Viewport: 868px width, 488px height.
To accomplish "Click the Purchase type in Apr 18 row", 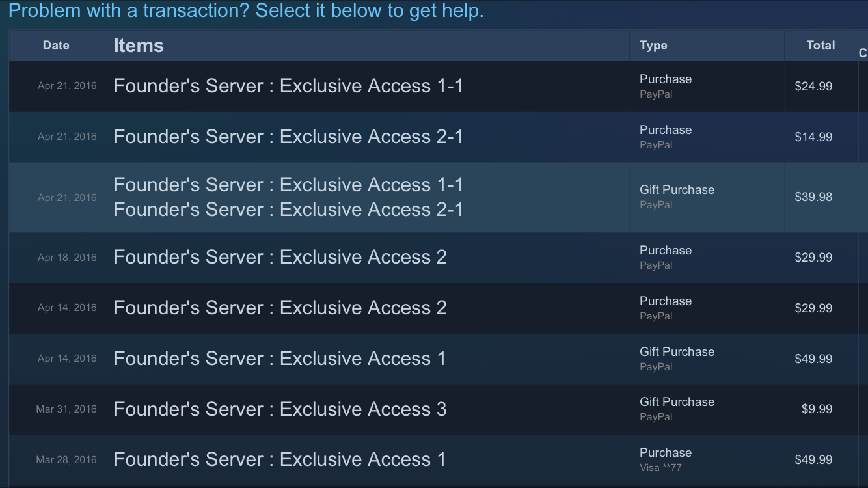I will pyautogui.click(x=665, y=251).
